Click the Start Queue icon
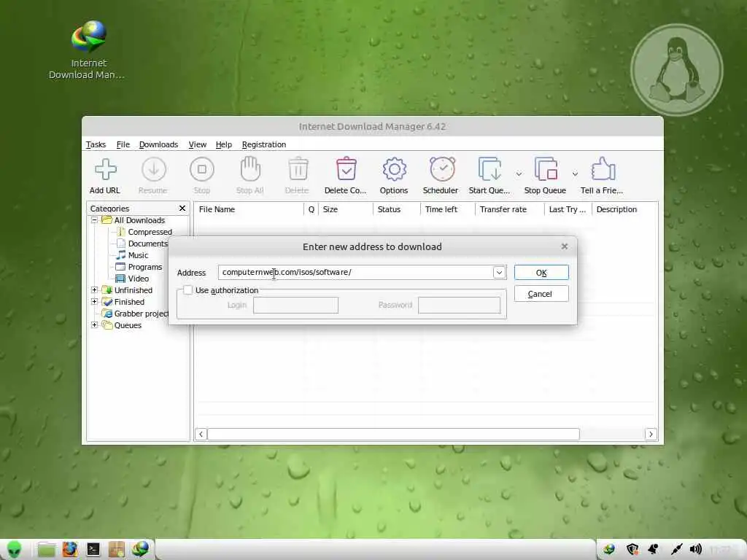 click(x=489, y=169)
